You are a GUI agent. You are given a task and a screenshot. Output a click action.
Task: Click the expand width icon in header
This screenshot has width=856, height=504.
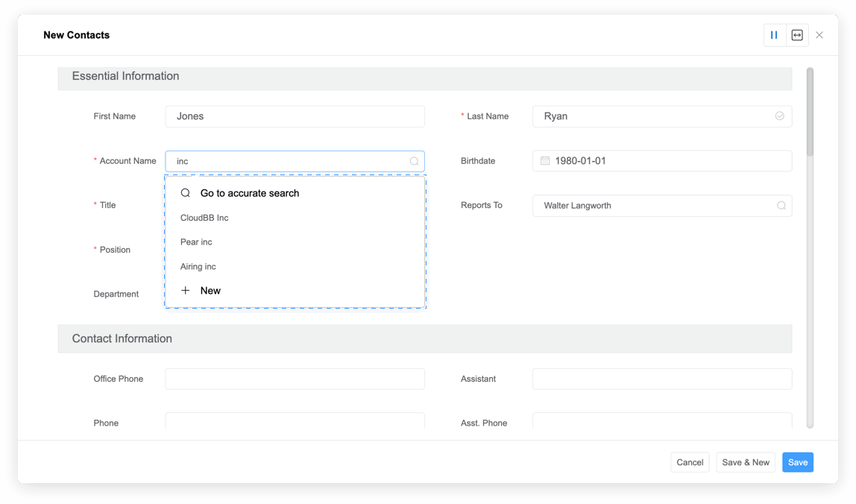797,35
